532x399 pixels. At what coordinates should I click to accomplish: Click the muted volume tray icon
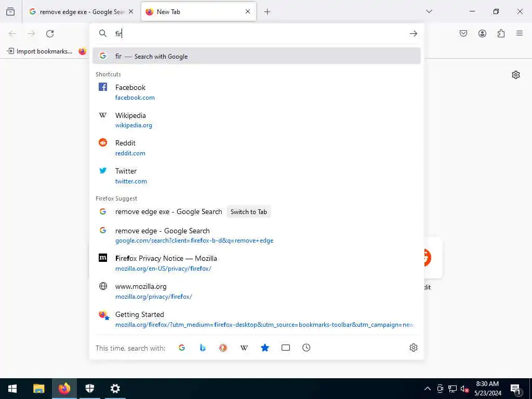point(464,389)
